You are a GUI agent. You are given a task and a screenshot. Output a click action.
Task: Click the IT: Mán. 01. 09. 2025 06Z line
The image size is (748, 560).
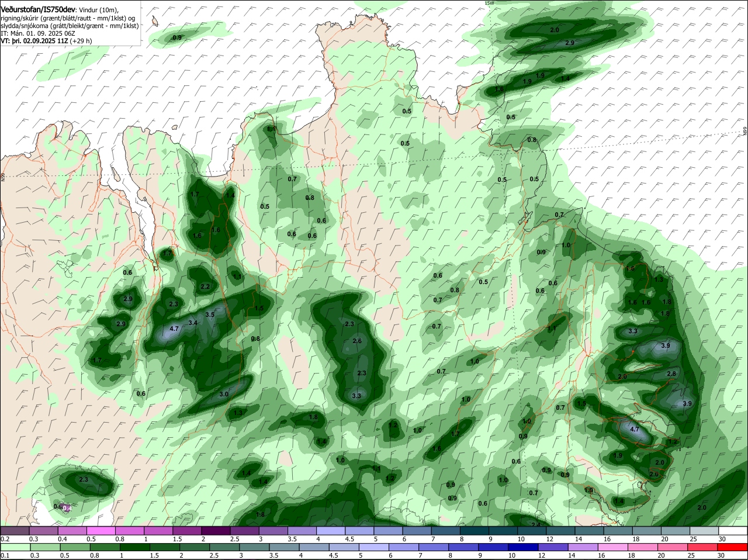[38, 33]
